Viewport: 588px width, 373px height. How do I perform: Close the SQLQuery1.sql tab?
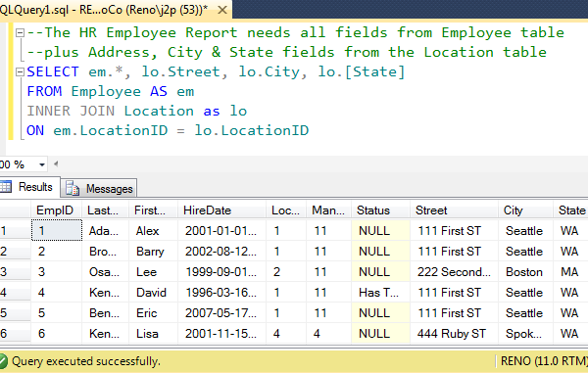[x=222, y=10]
